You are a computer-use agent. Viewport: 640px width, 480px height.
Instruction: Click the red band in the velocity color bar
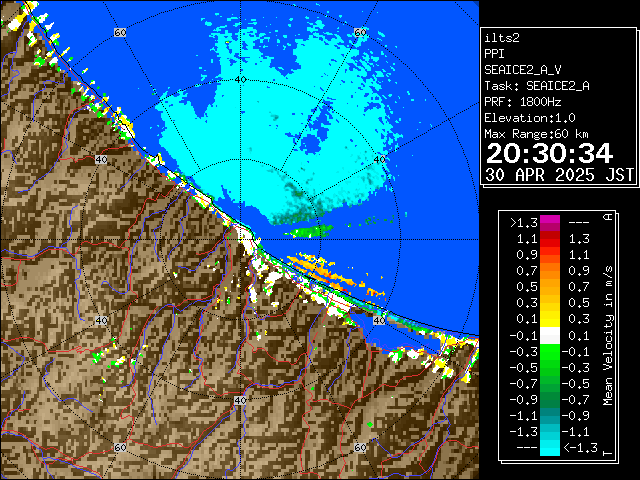(550, 239)
